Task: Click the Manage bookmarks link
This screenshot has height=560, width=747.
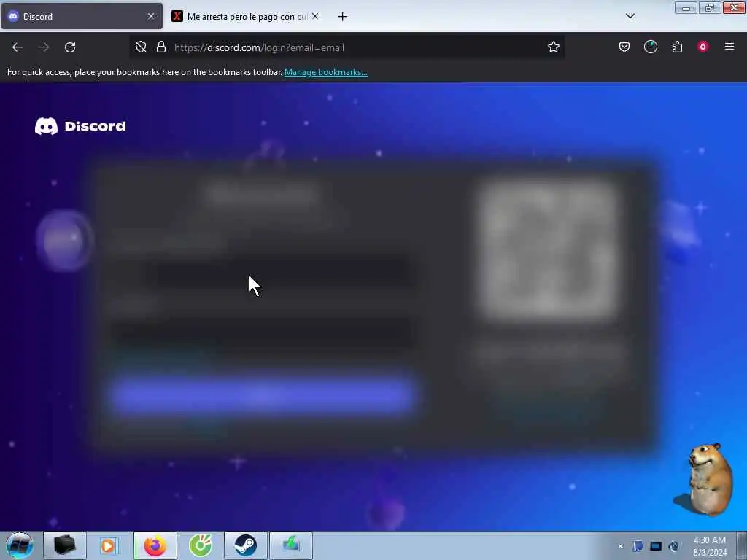Action: click(x=326, y=72)
